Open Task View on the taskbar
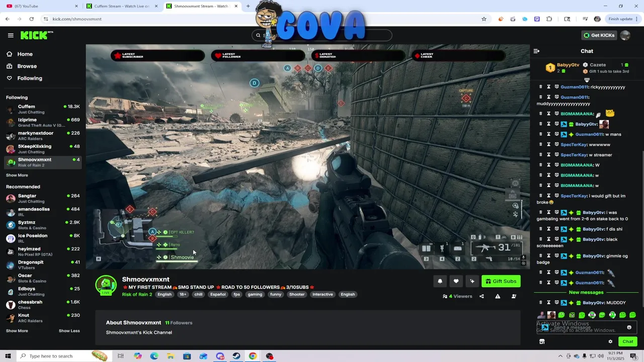Viewport: 644px width, 362px height. [x=121, y=356]
